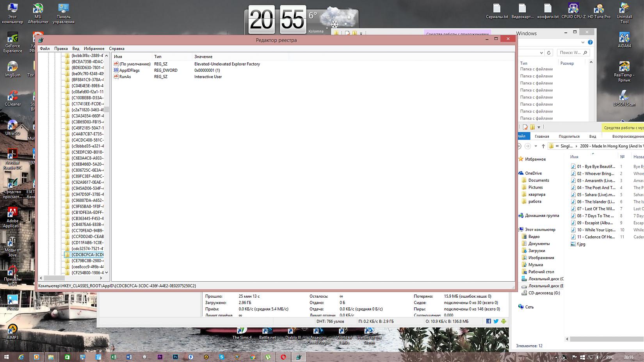
Task: Open the Файл menu in Registry Editor
Action: pos(44,49)
